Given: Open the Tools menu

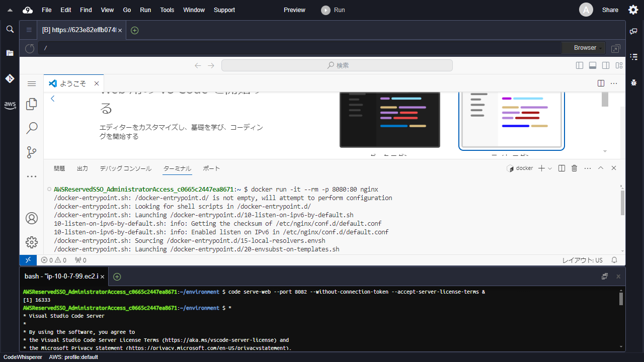Looking at the screenshot, I should [167, 10].
